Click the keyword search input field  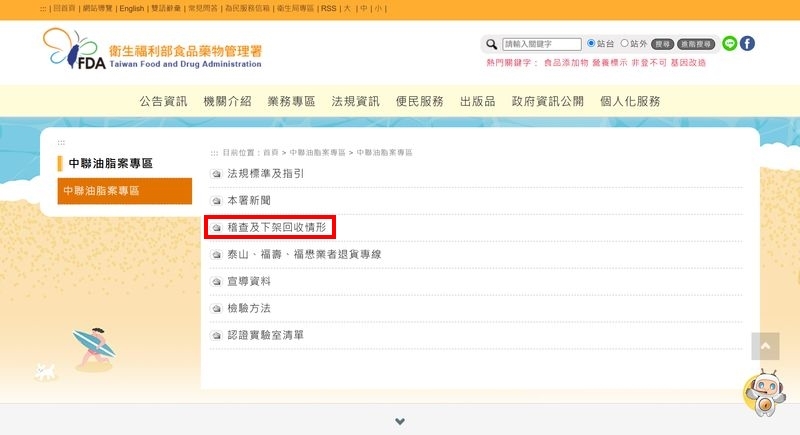pos(542,44)
